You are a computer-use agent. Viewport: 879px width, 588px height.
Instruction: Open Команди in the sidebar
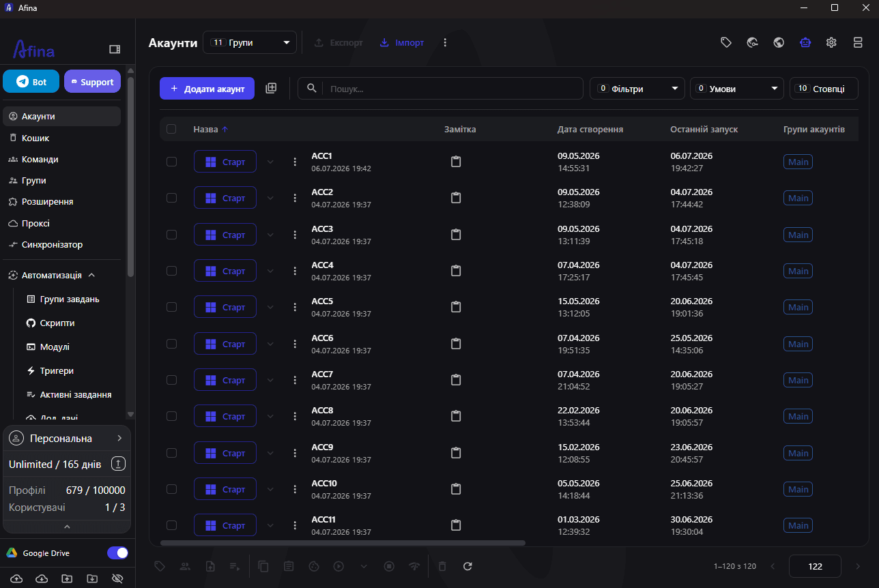(61, 159)
